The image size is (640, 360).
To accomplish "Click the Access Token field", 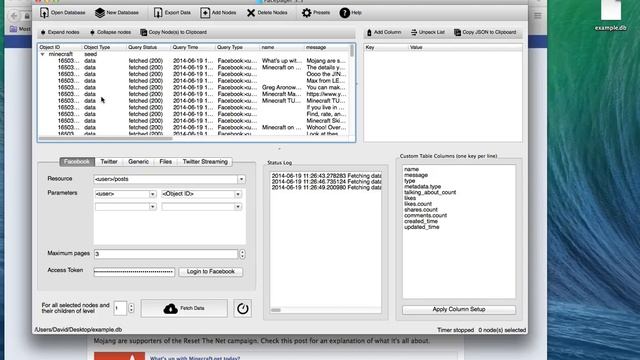I will (x=134, y=272).
